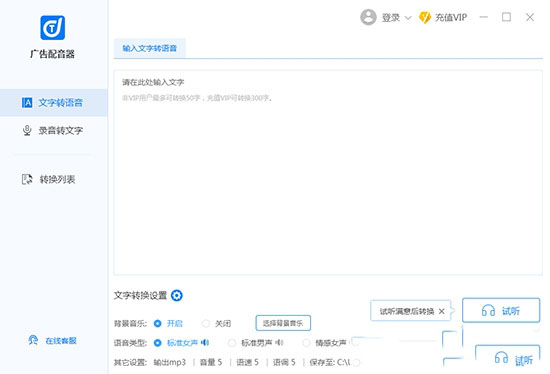Select the 输入文字转语音 tab
Screen dimensions: 550x374
pos(149,48)
